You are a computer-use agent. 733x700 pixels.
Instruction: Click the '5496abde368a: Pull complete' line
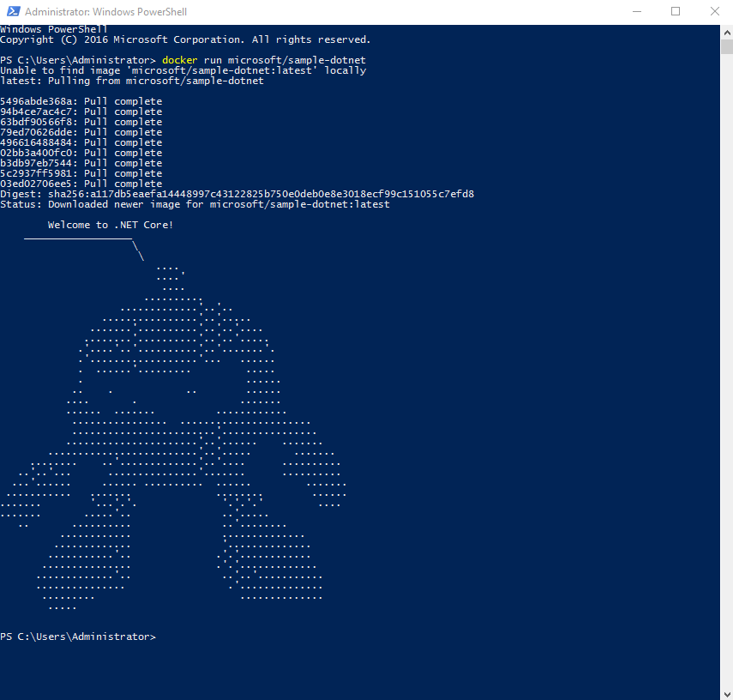tap(81, 101)
